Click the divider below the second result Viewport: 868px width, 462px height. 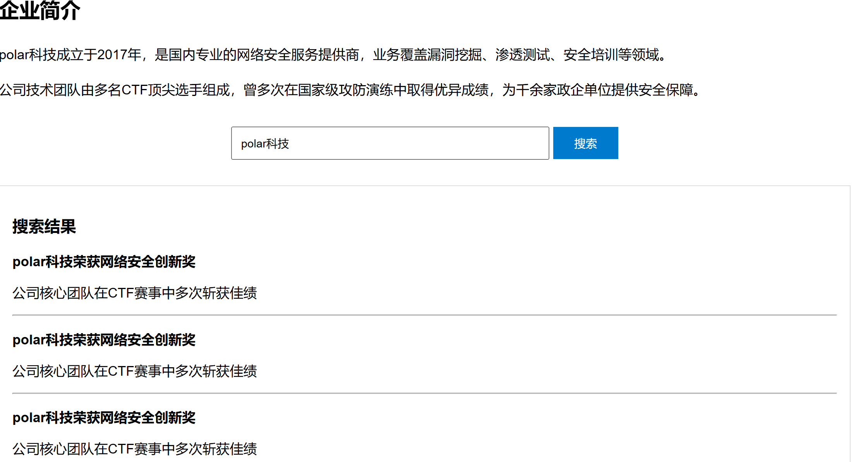424,394
